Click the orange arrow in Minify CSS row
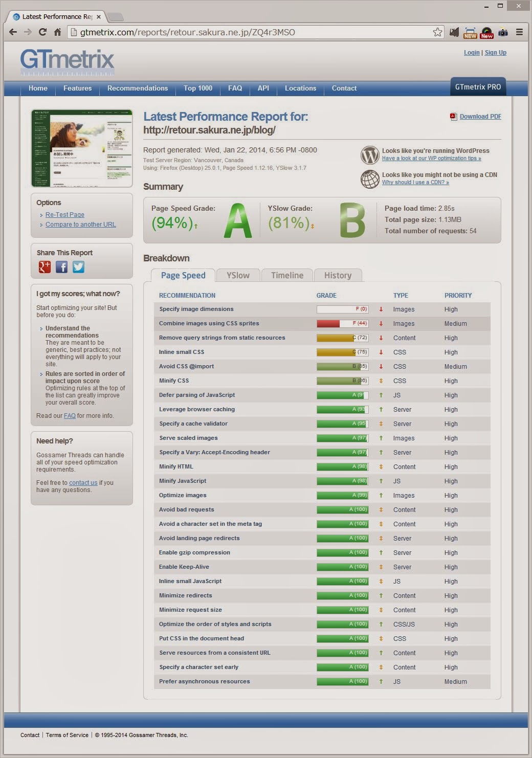This screenshot has height=758, width=532. click(x=381, y=381)
